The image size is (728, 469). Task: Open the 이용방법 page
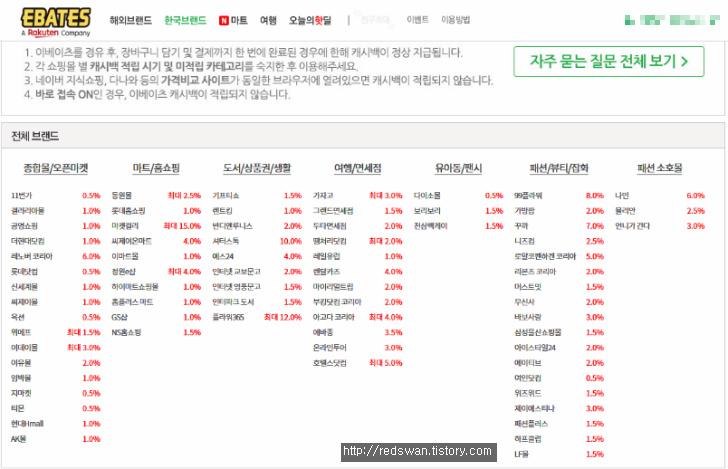click(455, 20)
